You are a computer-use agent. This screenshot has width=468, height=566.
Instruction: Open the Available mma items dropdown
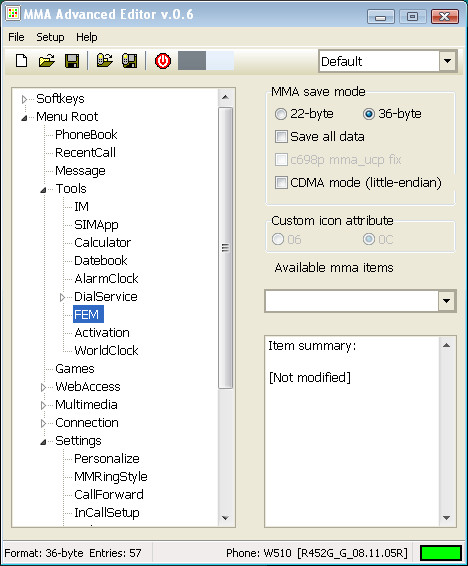coord(447,301)
